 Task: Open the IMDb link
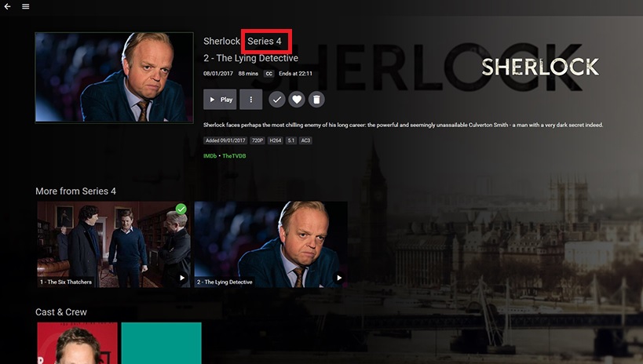pyautogui.click(x=210, y=156)
